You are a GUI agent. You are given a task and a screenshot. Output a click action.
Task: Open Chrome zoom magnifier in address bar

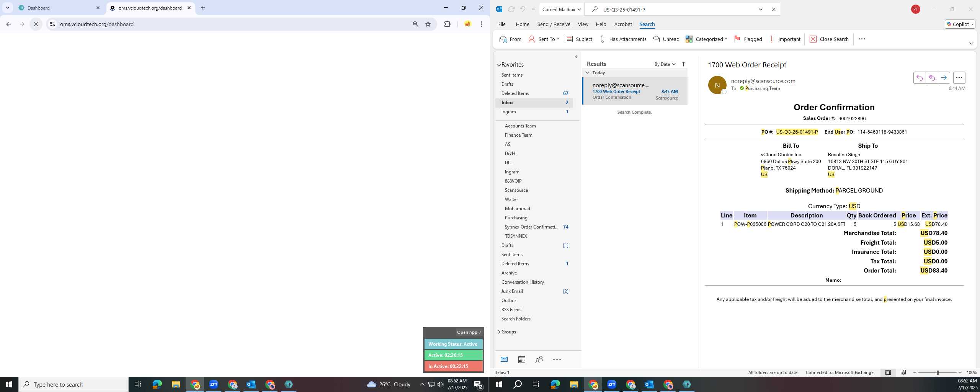(415, 24)
